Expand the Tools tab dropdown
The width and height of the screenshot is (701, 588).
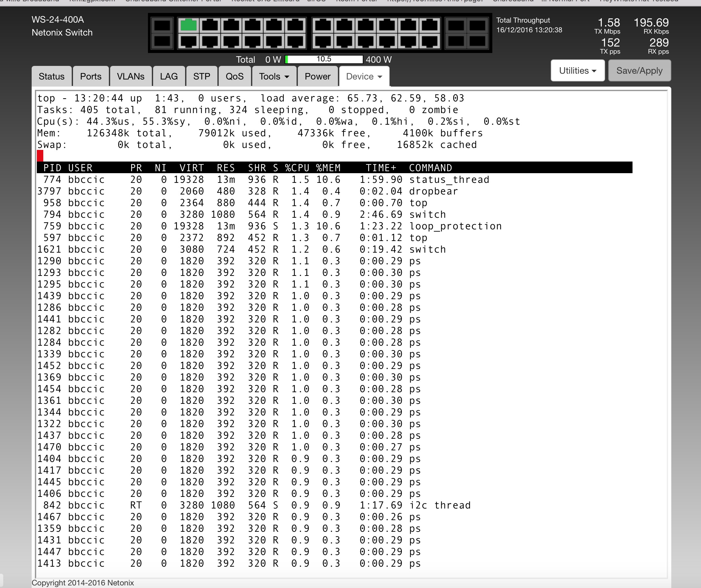tap(274, 77)
